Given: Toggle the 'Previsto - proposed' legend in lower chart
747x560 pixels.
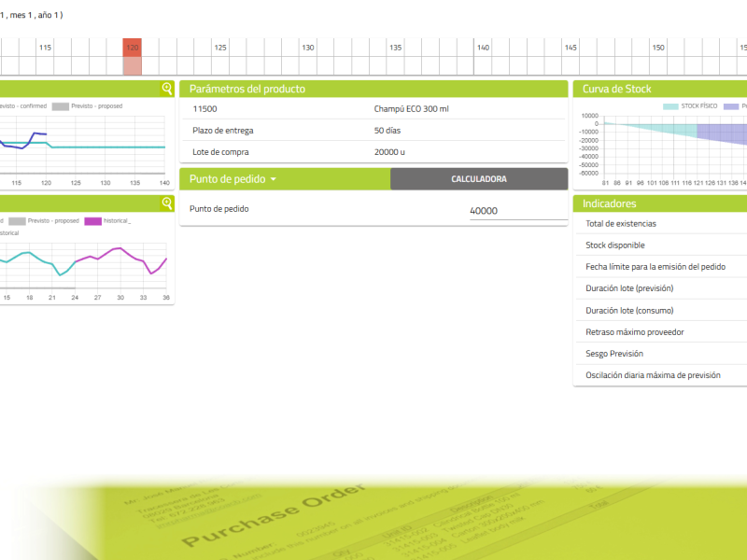Looking at the screenshot, I should click(x=44, y=221).
